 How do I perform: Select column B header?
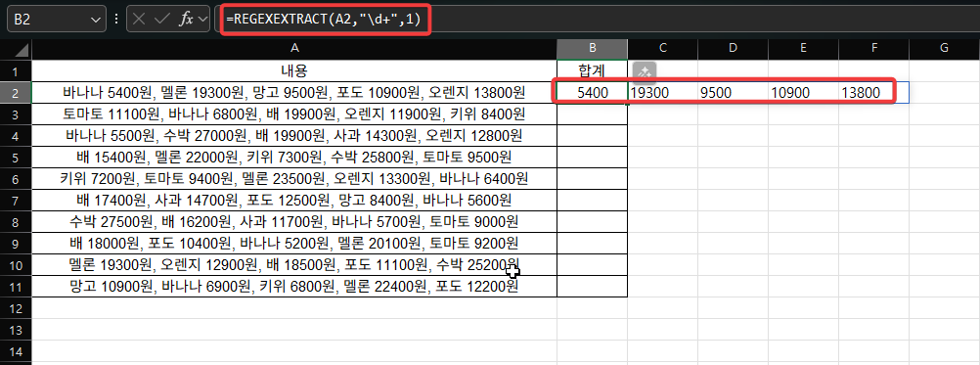[593, 49]
